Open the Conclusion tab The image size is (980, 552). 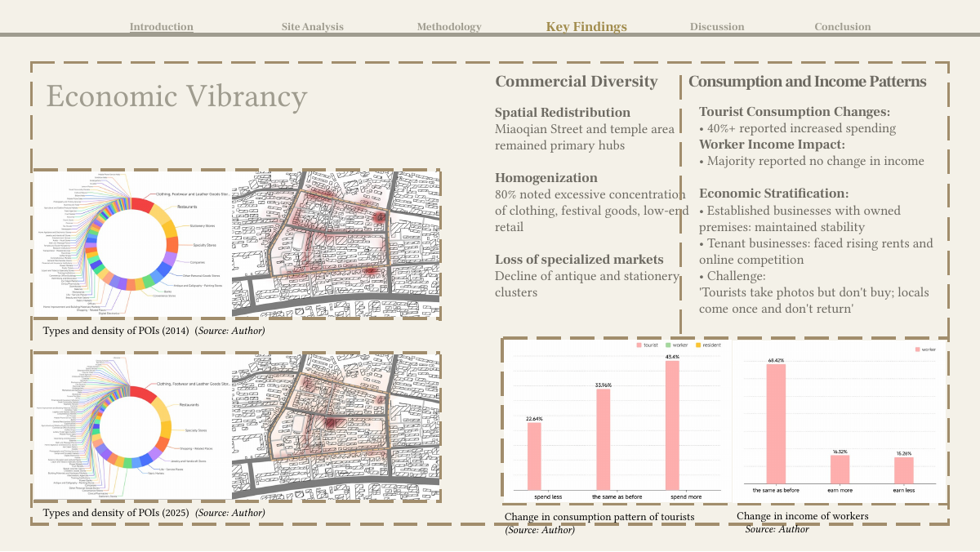[x=843, y=27]
